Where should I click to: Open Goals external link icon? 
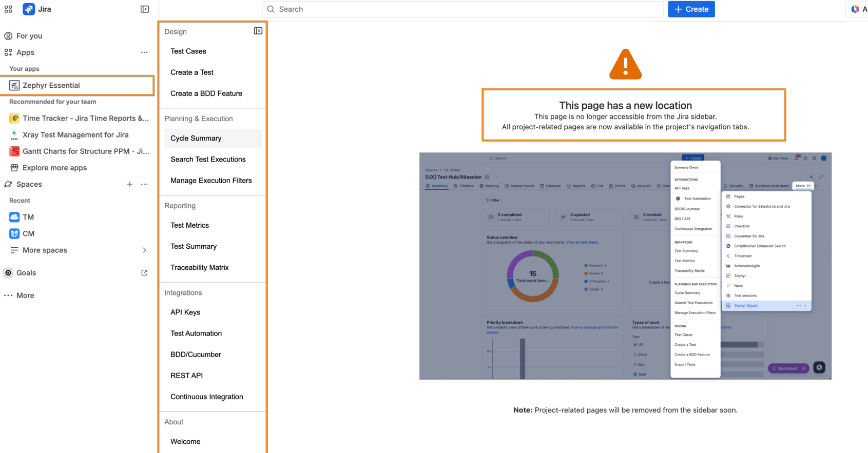[x=144, y=273]
